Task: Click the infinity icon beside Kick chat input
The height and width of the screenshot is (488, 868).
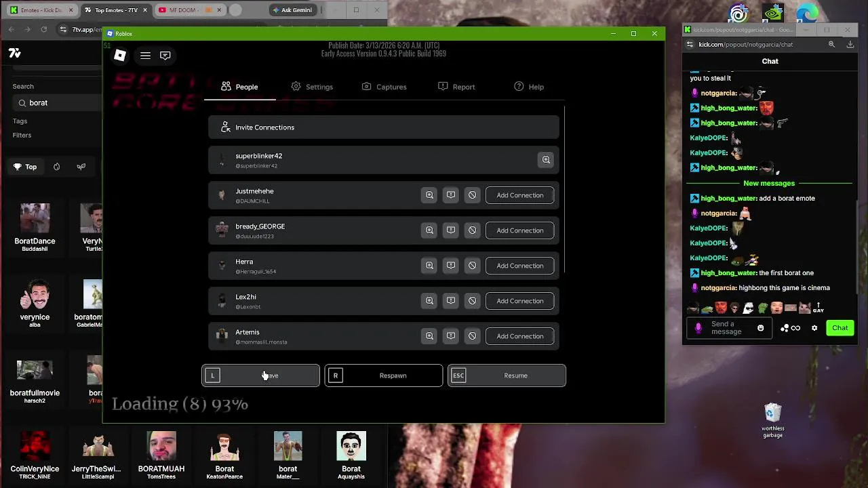Action: pos(796,328)
